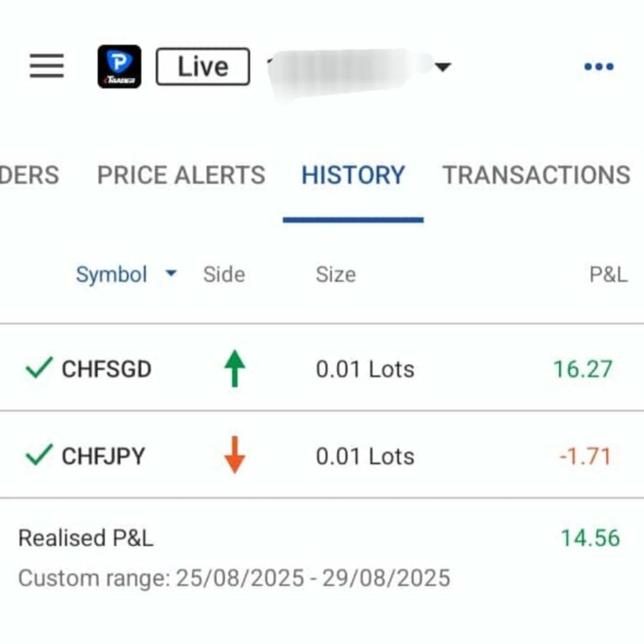The width and height of the screenshot is (644, 644).
Task: Open the three-dot more options menu
Action: (x=599, y=67)
